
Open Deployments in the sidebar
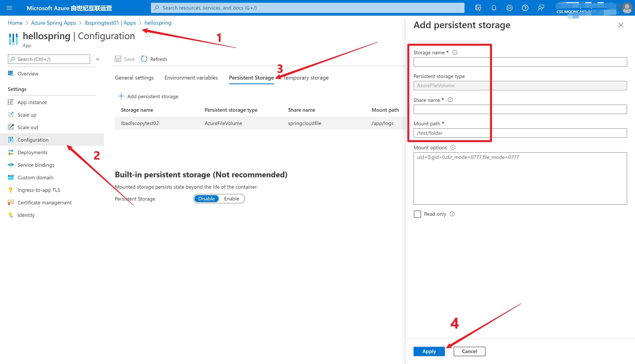click(x=32, y=152)
